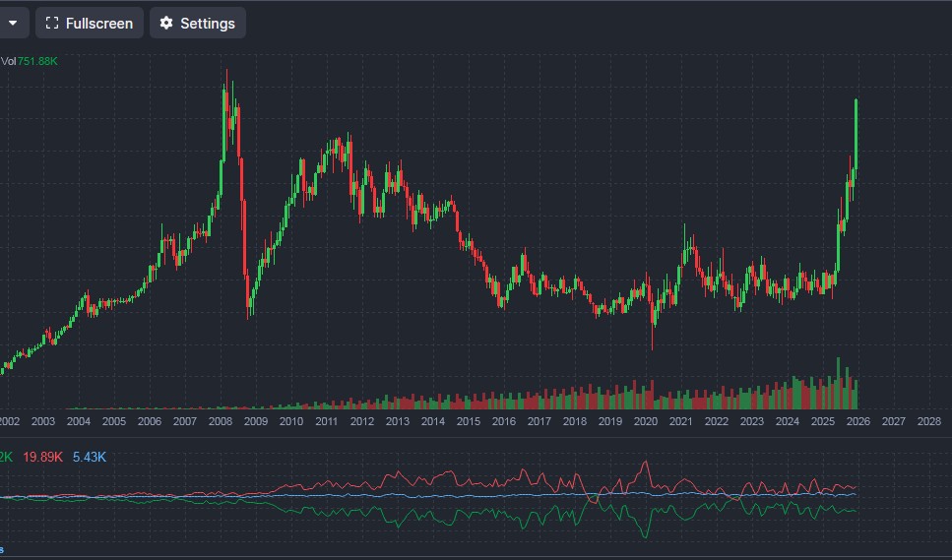This screenshot has width=952, height=560.
Task: Click the 2026 year marker on axis
Action: coord(857,421)
